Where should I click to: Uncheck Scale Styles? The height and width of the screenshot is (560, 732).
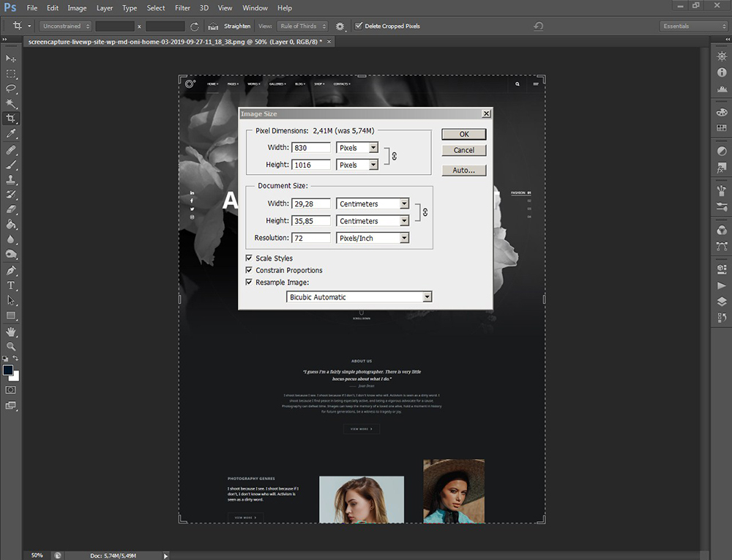(250, 258)
